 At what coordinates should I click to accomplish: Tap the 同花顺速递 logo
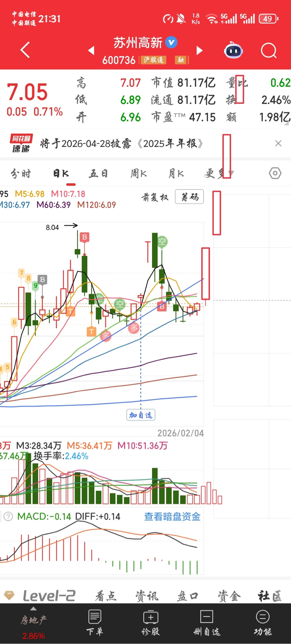click(21, 143)
